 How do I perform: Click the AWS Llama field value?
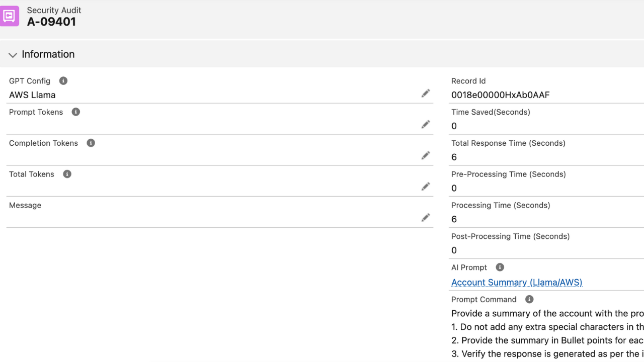32,95
